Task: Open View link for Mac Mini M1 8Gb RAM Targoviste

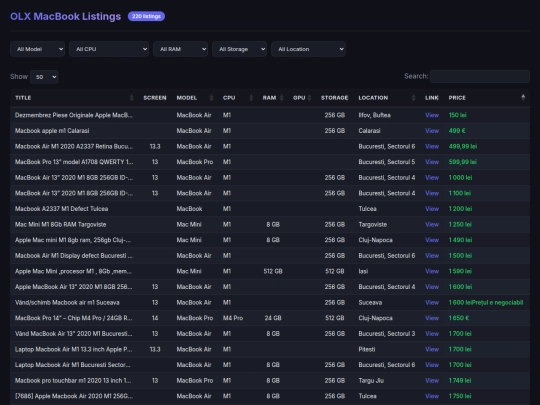Action: click(432, 225)
